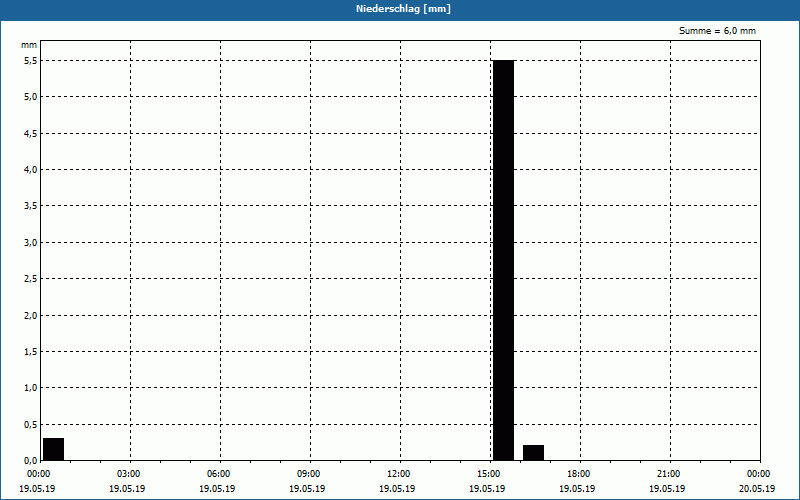Click the 18:00 time label
The height and width of the screenshot is (500, 800).
(x=579, y=474)
